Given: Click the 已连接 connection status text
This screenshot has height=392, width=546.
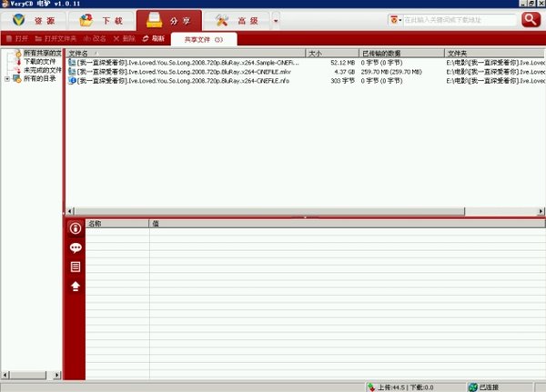Looking at the screenshot, I should pyautogui.click(x=489, y=387).
